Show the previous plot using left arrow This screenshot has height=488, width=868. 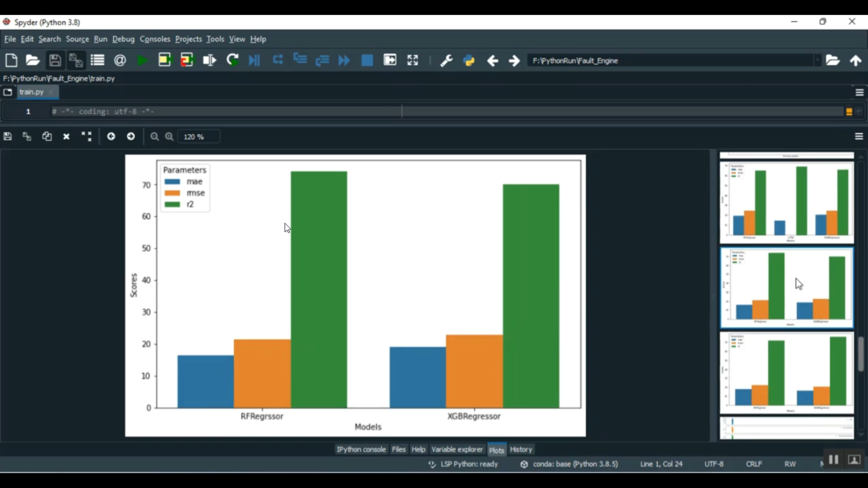pos(111,136)
